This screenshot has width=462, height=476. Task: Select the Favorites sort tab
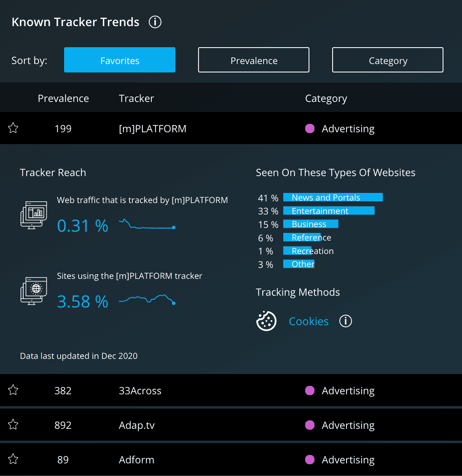coord(119,60)
